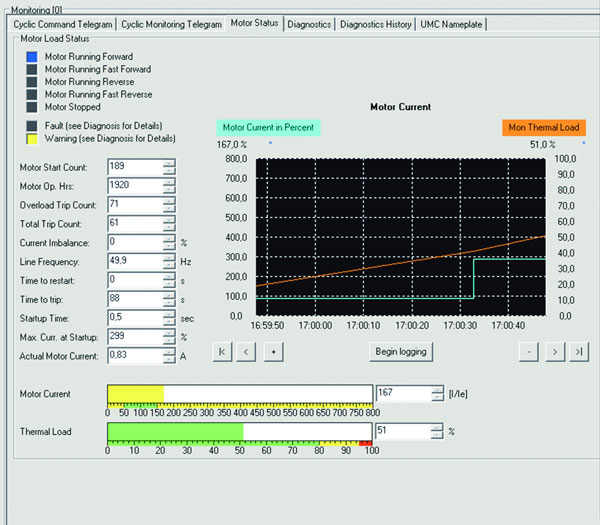
Task: Open the UMC Nameplate tab
Action: point(452,23)
